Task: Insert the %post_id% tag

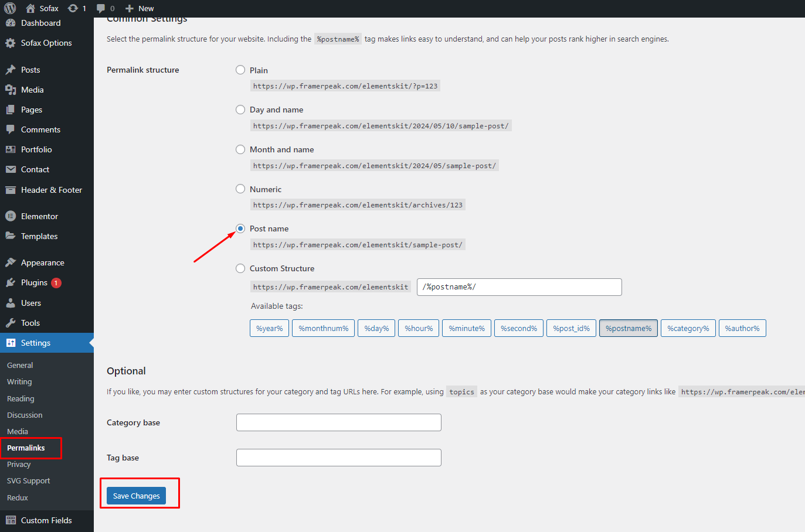Action: click(572, 328)
